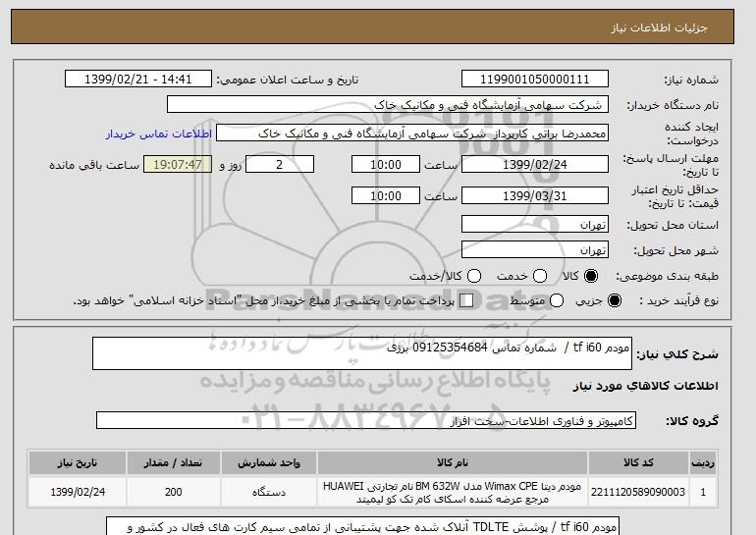Click the page header جزئیات اطلاعات نیاز
Viewport: 756px width, 535px height.
[x=659, y=27]
